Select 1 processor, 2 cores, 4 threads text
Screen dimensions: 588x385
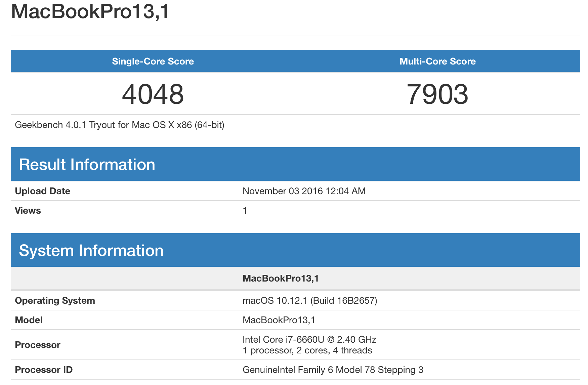click(x=307, y=350)
